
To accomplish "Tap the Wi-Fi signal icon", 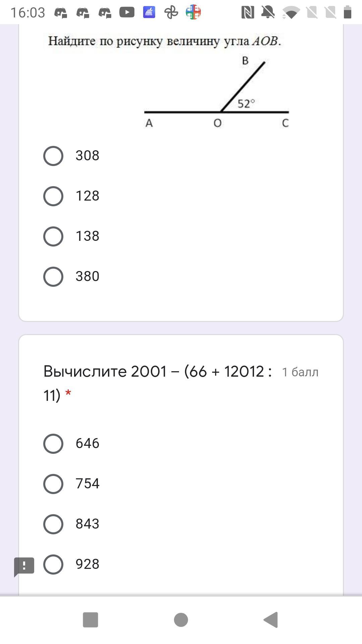I will [291, 13].
